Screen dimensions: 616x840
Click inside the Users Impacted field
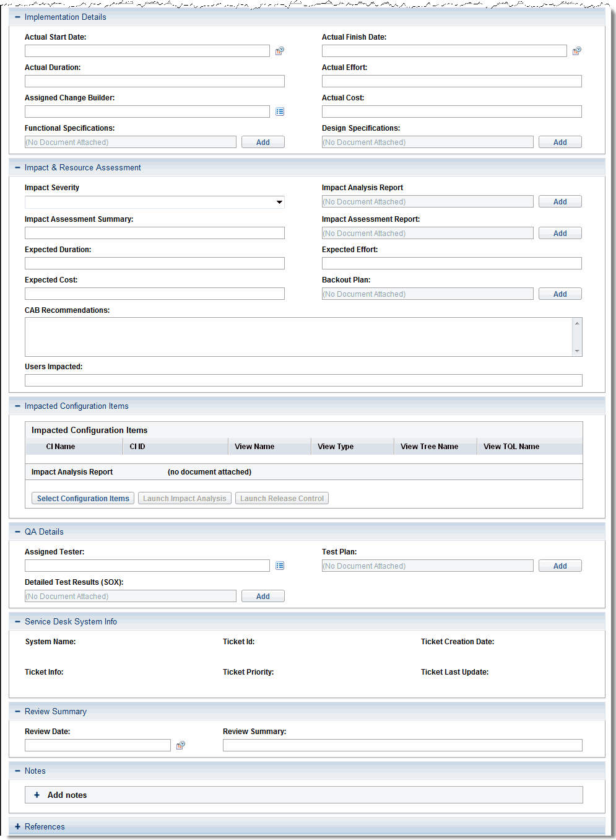pos(303,380)
